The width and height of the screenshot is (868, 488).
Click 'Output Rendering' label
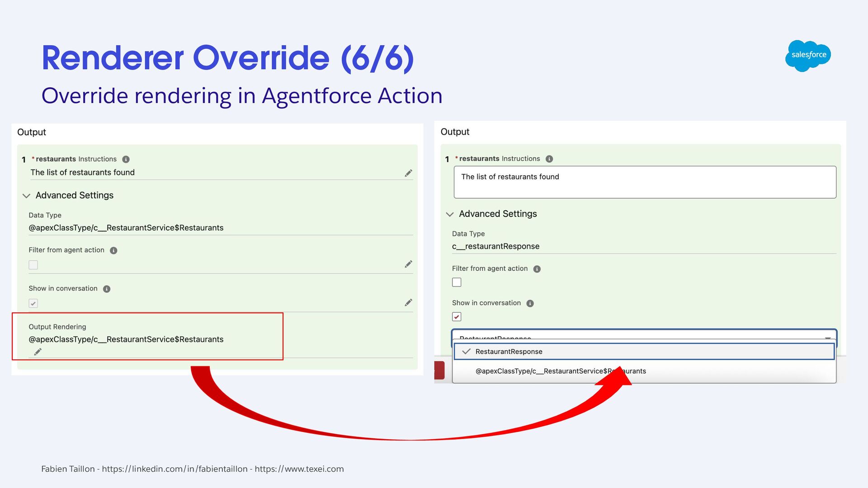(x=57, y=327)
